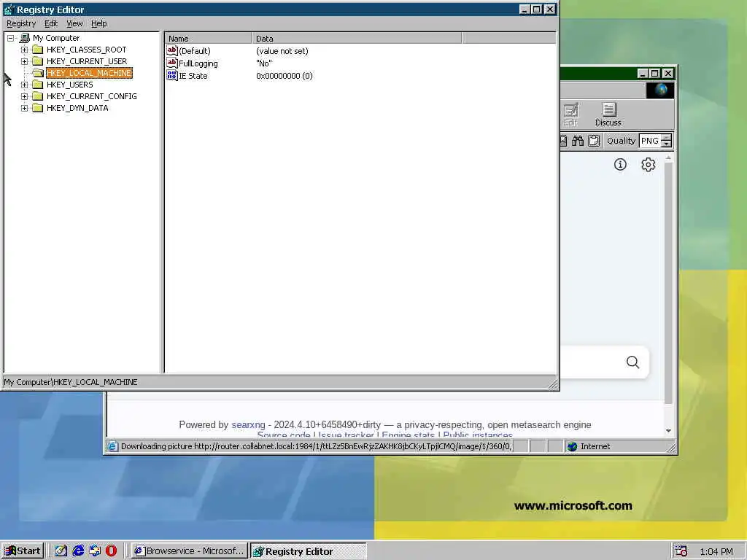Open the settings gear on the searxng page
747x560 pixels.
tap(648, 165)
